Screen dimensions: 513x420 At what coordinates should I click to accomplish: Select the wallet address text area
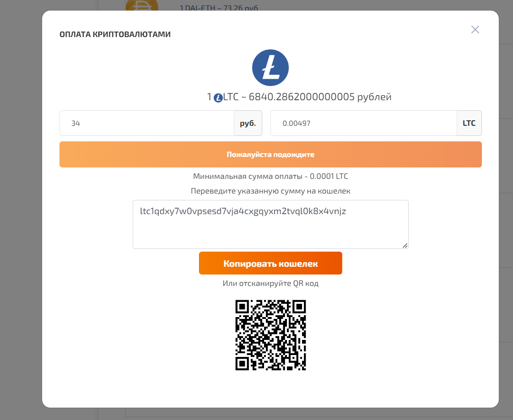click(270, 224)
